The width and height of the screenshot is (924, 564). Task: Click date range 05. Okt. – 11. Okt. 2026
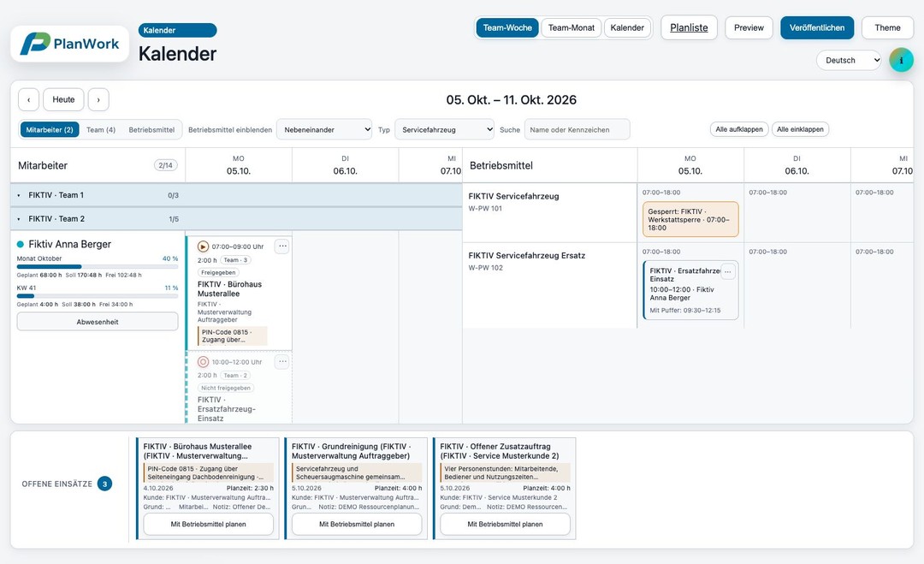click(511, 99)
